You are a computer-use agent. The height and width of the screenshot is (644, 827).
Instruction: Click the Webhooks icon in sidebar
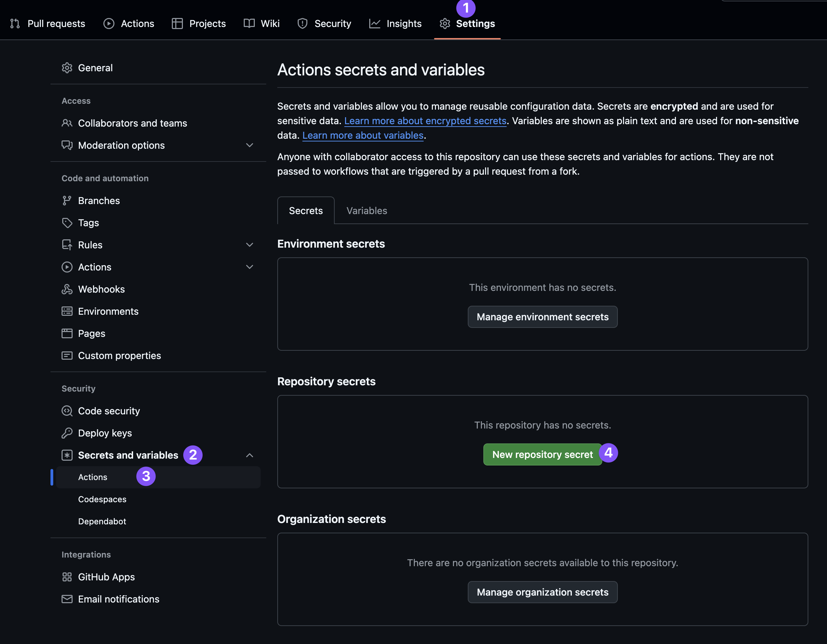(x=67, y=289)
